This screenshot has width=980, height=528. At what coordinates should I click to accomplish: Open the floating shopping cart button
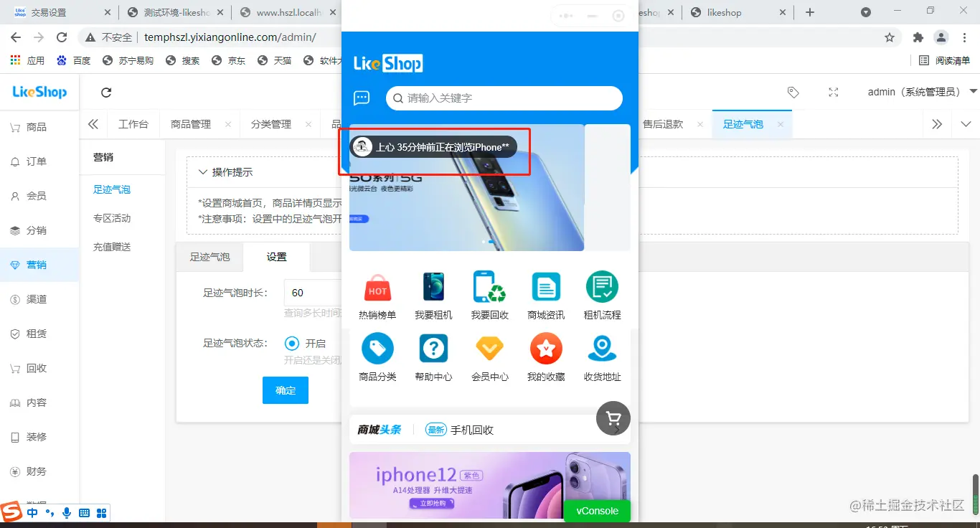click(613, 418)
